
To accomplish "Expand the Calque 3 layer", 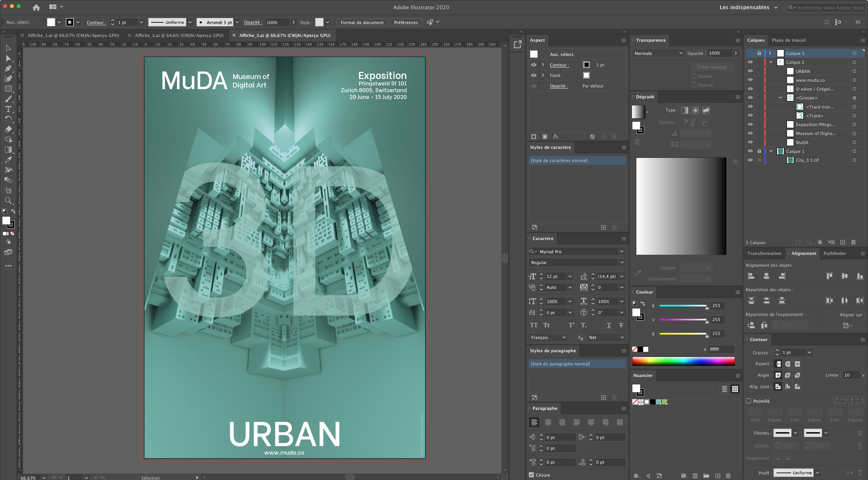I will [770, 53].
